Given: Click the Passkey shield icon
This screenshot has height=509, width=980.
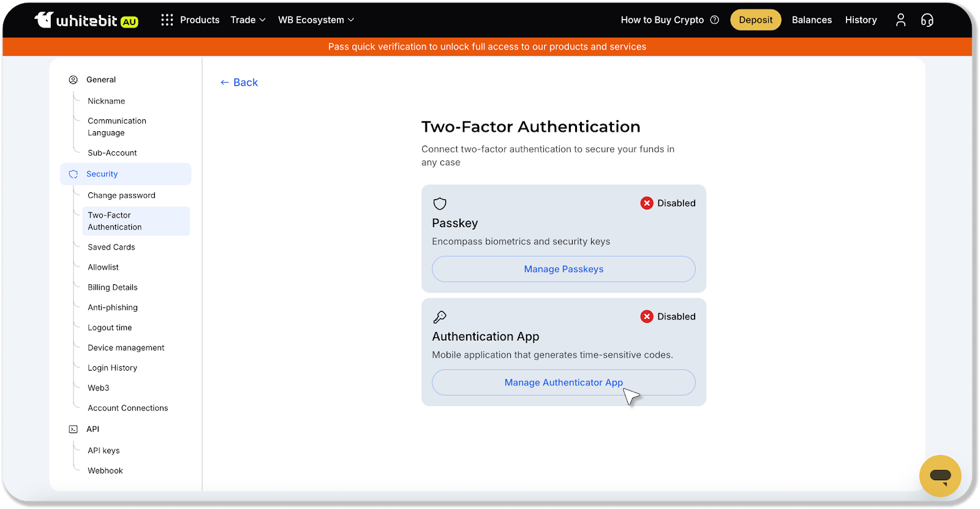Looking at the screenshot, I should pos(440,203).
